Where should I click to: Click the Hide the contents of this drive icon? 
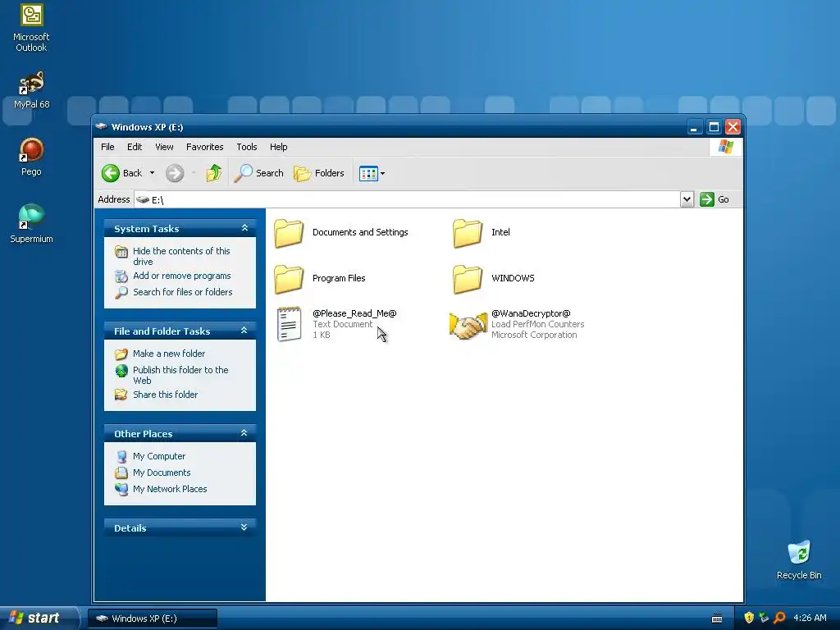click(x=121, y=252)
